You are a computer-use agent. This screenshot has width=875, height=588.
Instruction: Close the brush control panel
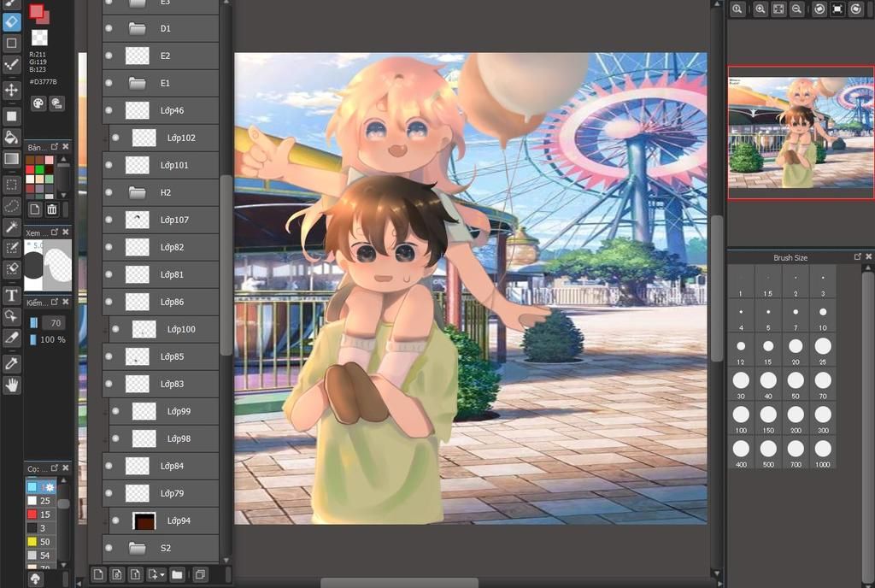(66, 302)
